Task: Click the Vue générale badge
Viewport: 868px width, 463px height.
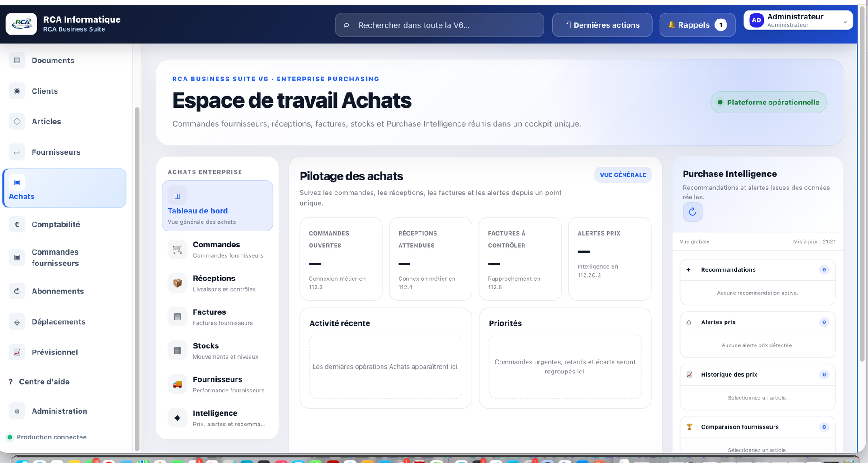Action: point(623,175)
